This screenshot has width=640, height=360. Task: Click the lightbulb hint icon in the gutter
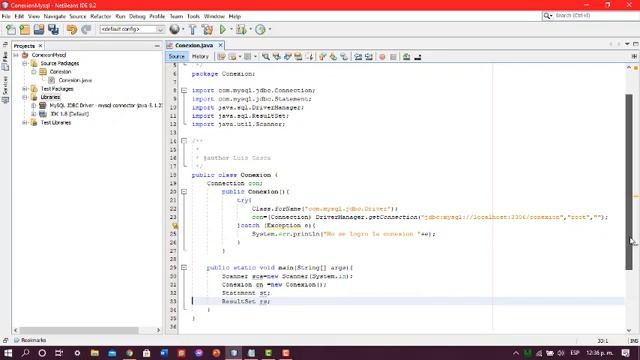[175, 226]
